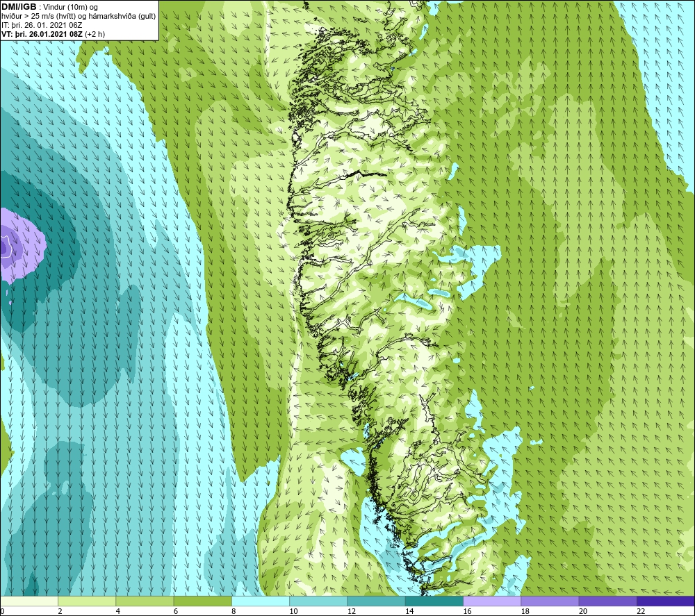Screen dimensions: 695x616
Task: Click the 'Vindur (10m) og' label
Action: 70,7
